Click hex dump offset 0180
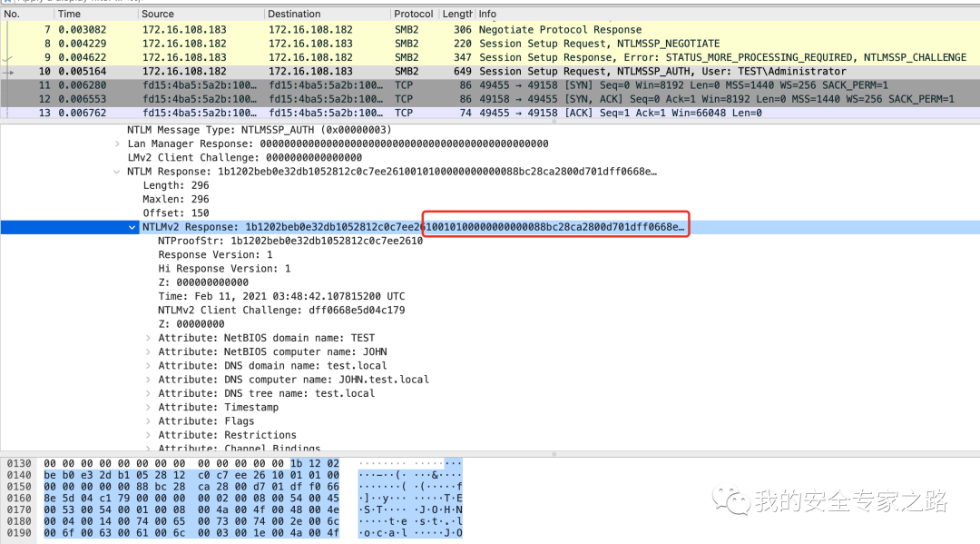980x544 pixels. click(x=19, y=521)
